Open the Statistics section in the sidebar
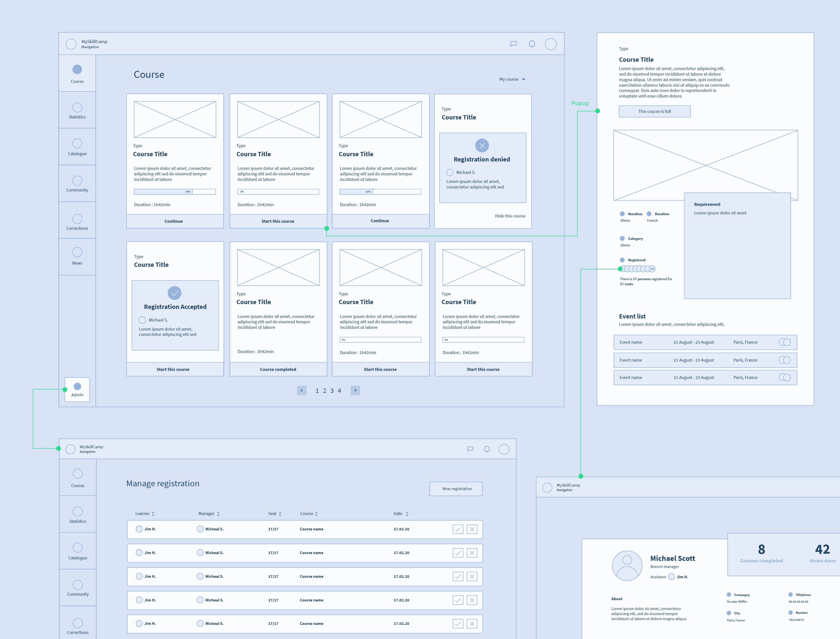840x639 pixels. 77,110
